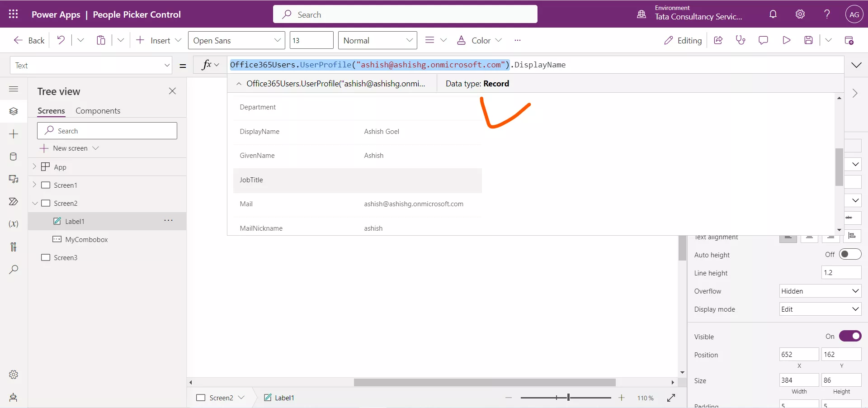Share the app
Screen dimensions: 868x408
pos(718,40)
